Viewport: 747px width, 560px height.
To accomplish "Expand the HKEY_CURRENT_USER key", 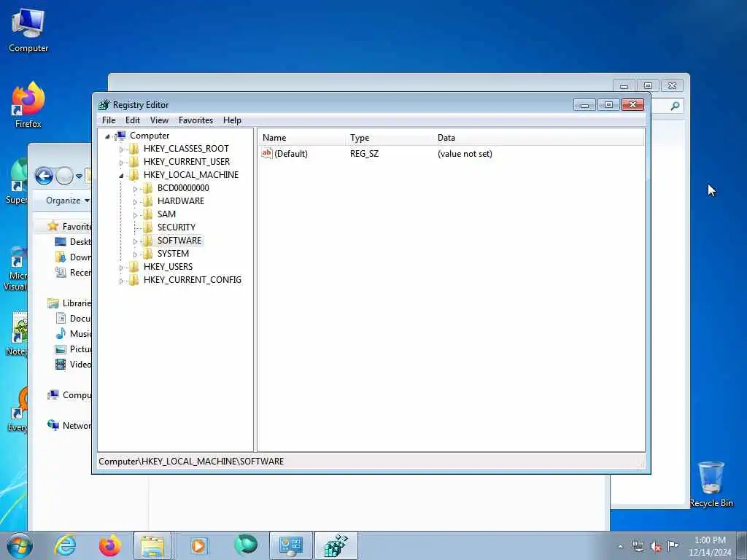I will click(122, 163).
